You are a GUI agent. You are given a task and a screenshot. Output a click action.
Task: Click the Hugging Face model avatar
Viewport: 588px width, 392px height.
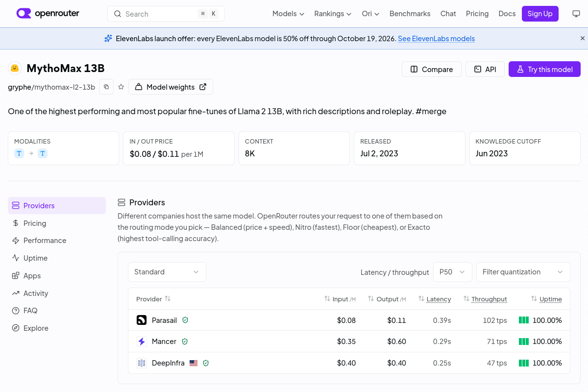(15, 68)
